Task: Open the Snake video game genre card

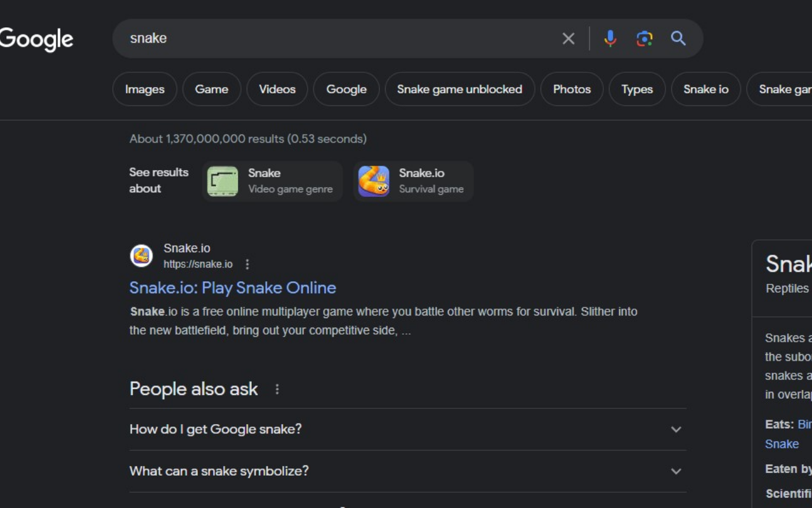Action: tap(272, 181)
